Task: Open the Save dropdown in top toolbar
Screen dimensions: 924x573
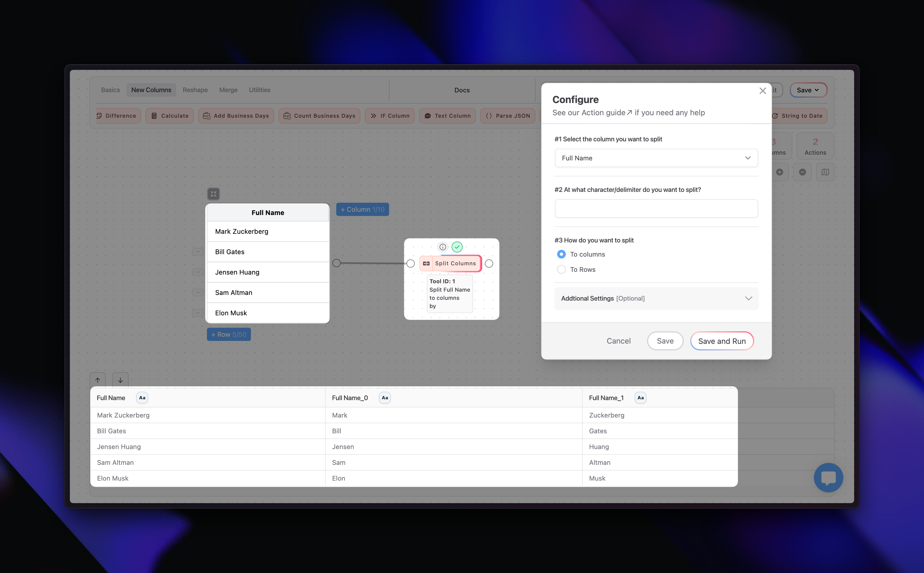Action: [x=808, y=90]
